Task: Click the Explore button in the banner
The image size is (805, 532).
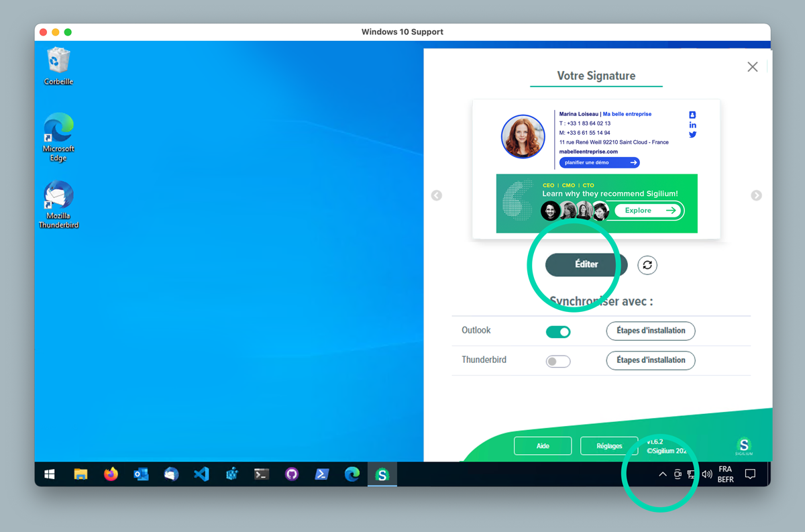Action: pyautogui.click(x=649, y=211)
